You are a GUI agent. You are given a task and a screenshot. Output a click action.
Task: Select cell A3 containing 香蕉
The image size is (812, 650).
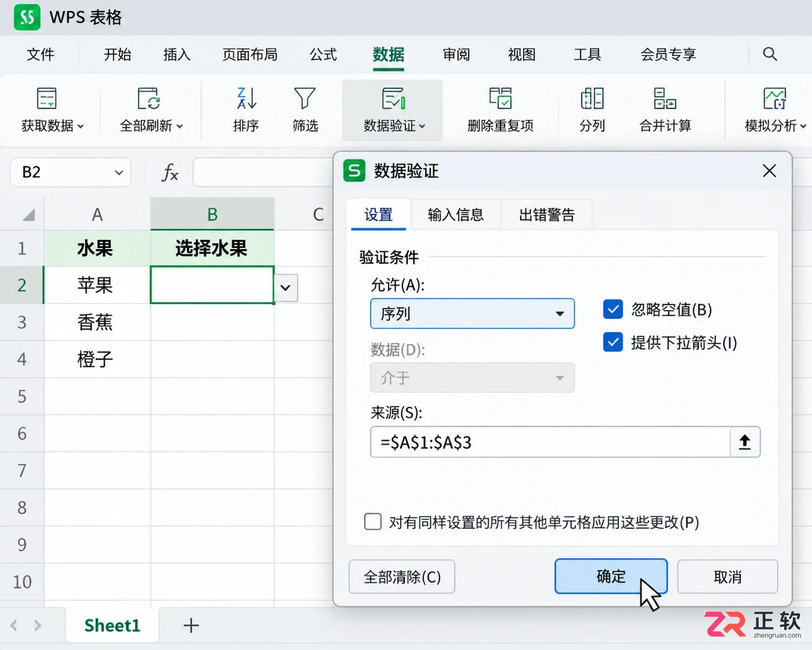97,322
